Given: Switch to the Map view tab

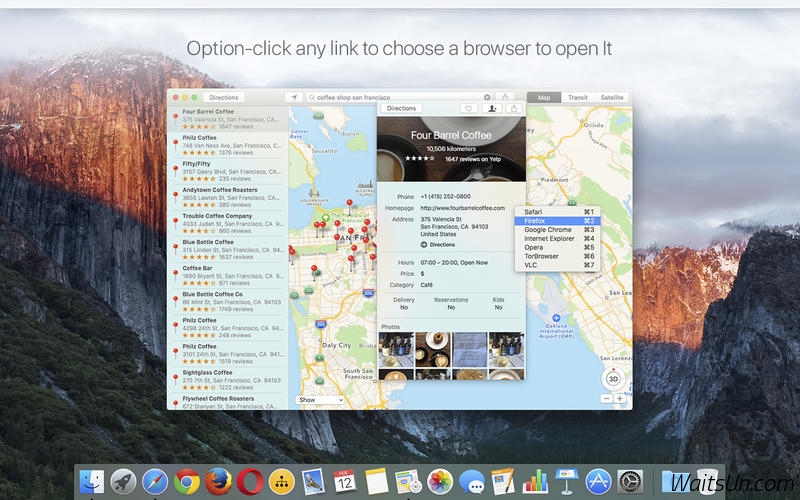Looking at the screenshot, I should pos(544,97).
